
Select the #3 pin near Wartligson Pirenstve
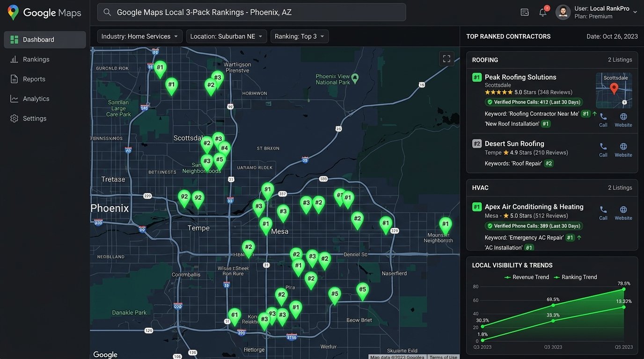click(x=217, y=79)
